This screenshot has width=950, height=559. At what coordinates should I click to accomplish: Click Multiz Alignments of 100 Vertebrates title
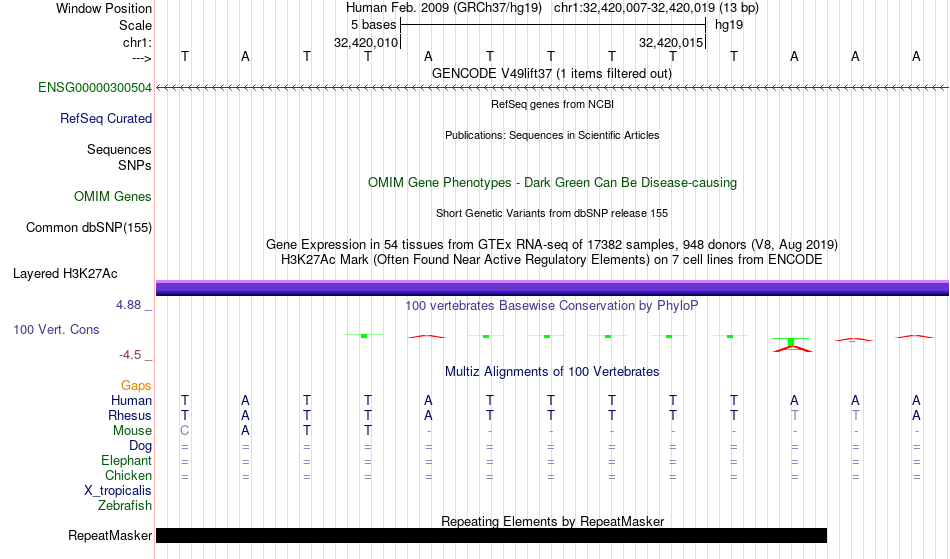click(x=551, y=372)
